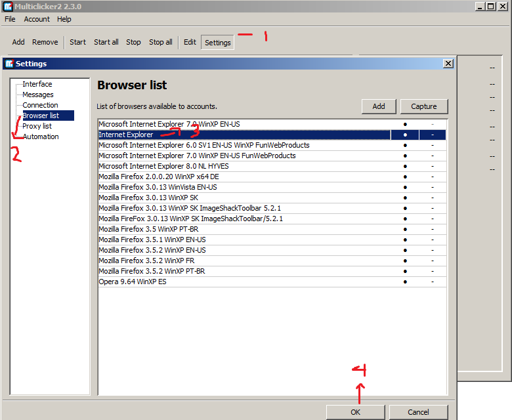
Task: Toggle the dot for Firefox 3.5.1 EN-US row
Action: (x=405, y=240)
